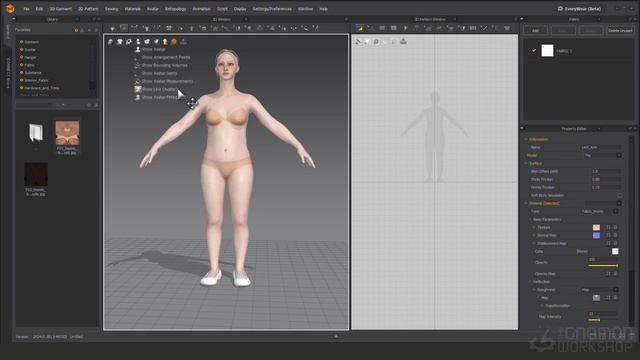Screen dimensions: 640x360
Task: Click the avatar head texture icon in viewport
Action: tap(165, 41)
